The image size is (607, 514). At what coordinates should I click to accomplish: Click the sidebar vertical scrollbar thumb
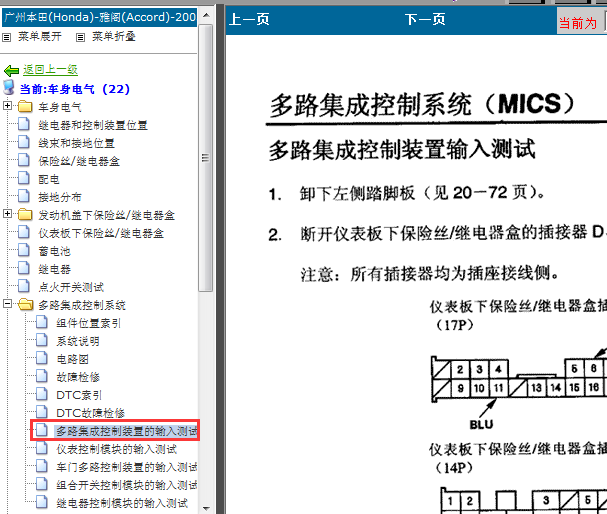coord(206,158)
